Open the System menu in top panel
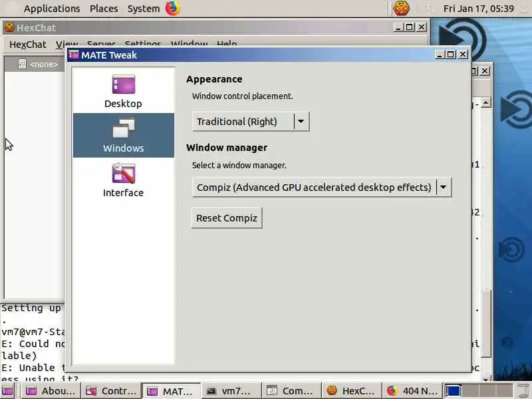 click(x=144, y=9)
